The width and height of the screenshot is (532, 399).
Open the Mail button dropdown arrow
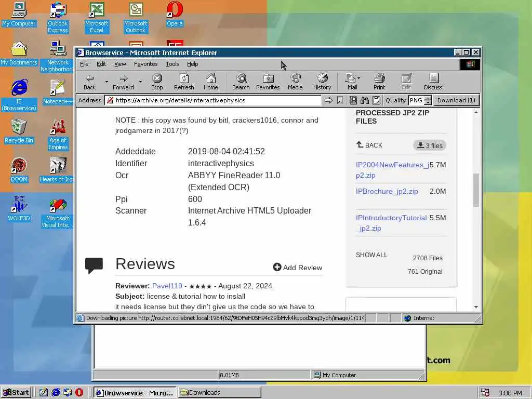pos(359,78)
